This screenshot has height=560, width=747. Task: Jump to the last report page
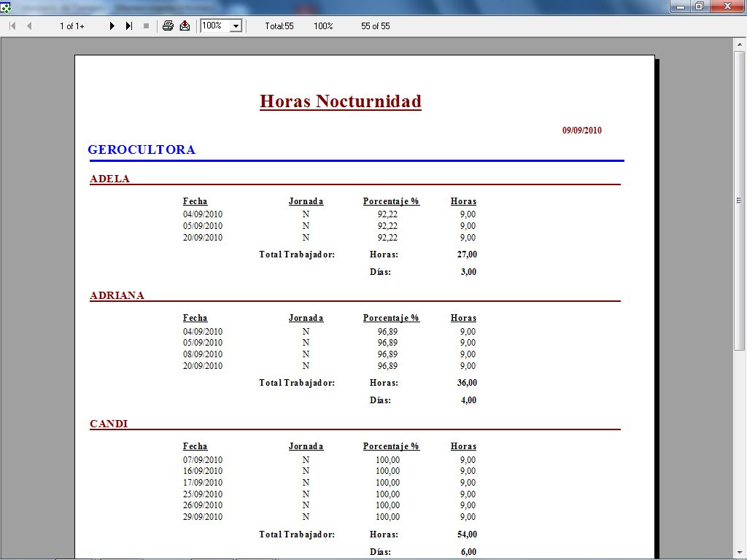click(129, 26)
